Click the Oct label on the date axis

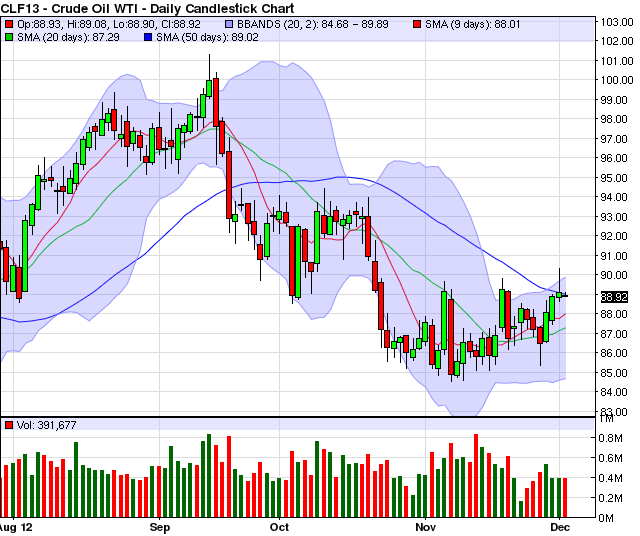coord(280,527)
